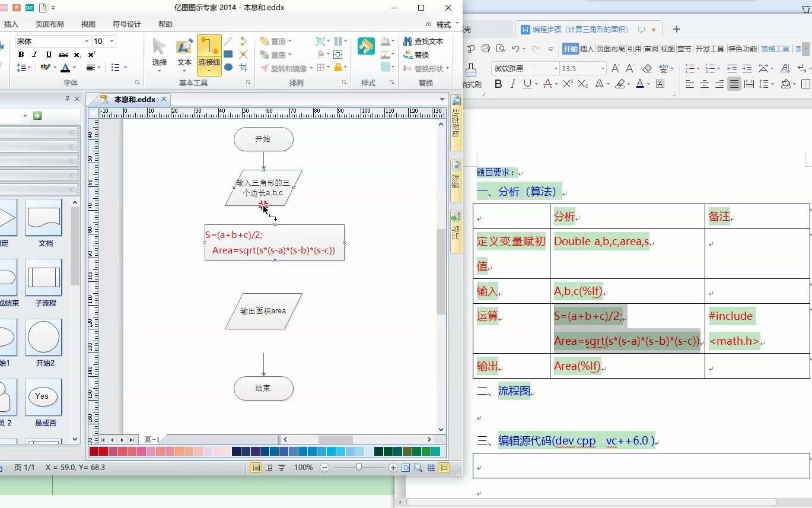The width and height of the screenshot is (812, 508).
Task: Open the 引用 tab in WPS
Action: pyautogui.click(x=635, y=49)
